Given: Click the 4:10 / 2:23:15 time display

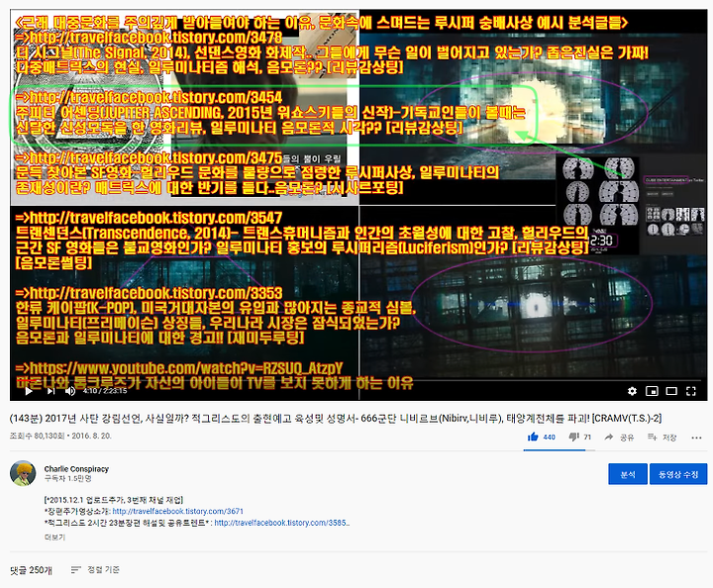Looking at the screenshot, I should (105, 391).
